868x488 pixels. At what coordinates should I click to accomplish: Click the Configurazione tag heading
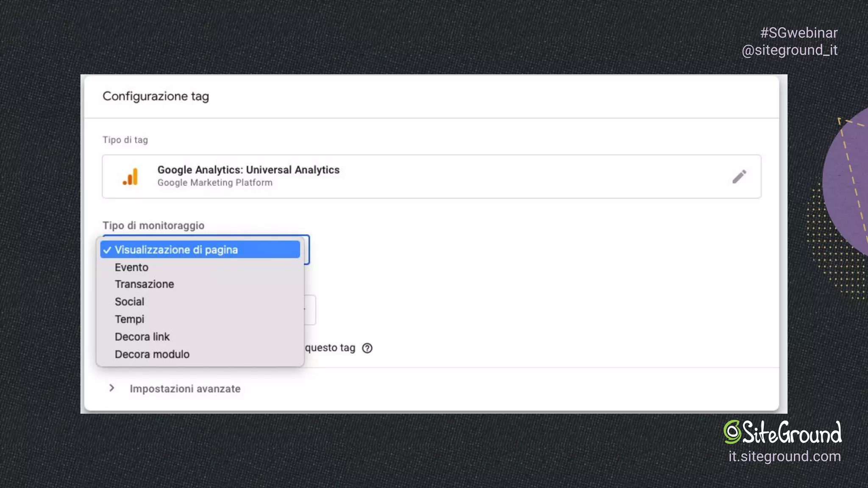pyautogui.click(x=156, y=96)
